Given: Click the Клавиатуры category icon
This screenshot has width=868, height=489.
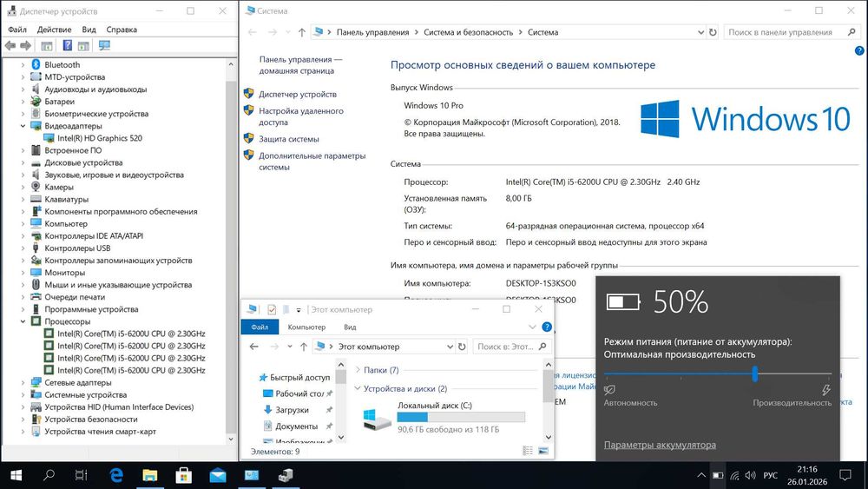Looking at the screenshot, I should tap(36, 199).
